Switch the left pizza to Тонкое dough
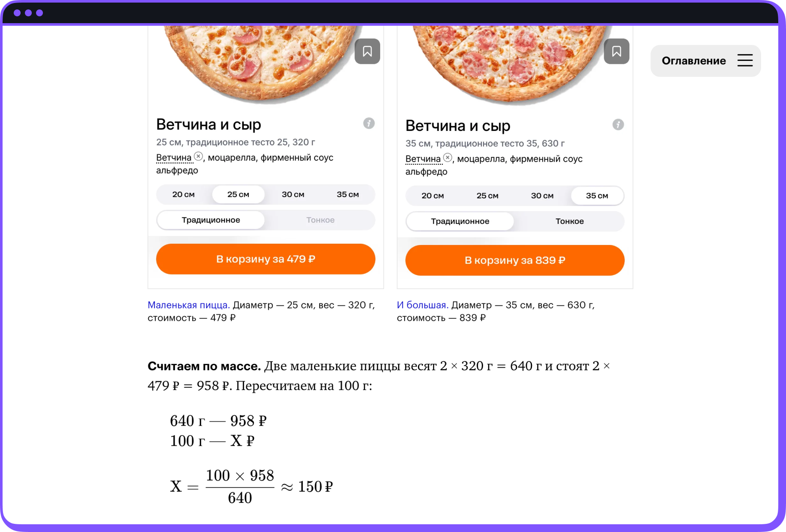Screen dimensions: 786x532 click(x=320, y=220)
